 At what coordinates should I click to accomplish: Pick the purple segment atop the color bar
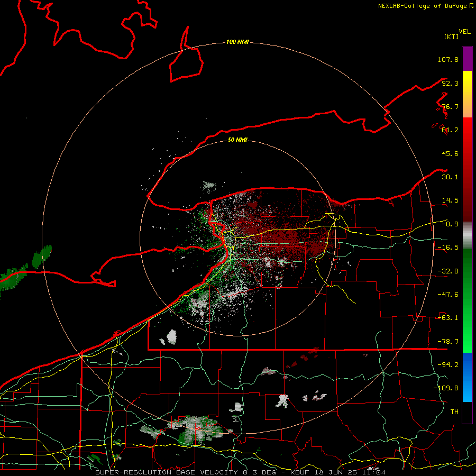tap(467, 59)
